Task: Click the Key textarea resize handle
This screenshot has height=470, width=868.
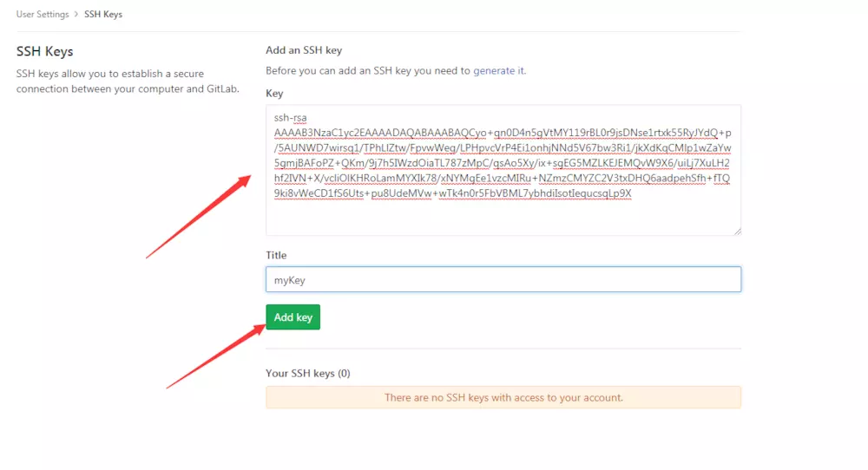Action: (737, 231)
